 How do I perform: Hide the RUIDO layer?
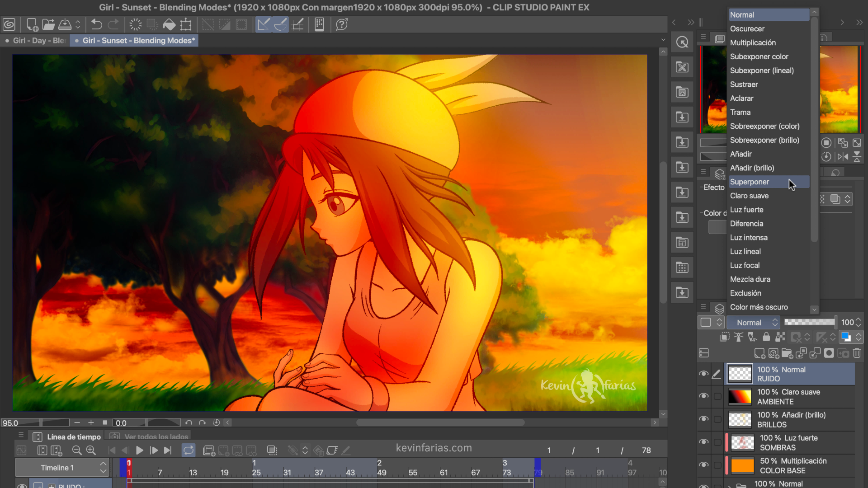coord(703,374)
